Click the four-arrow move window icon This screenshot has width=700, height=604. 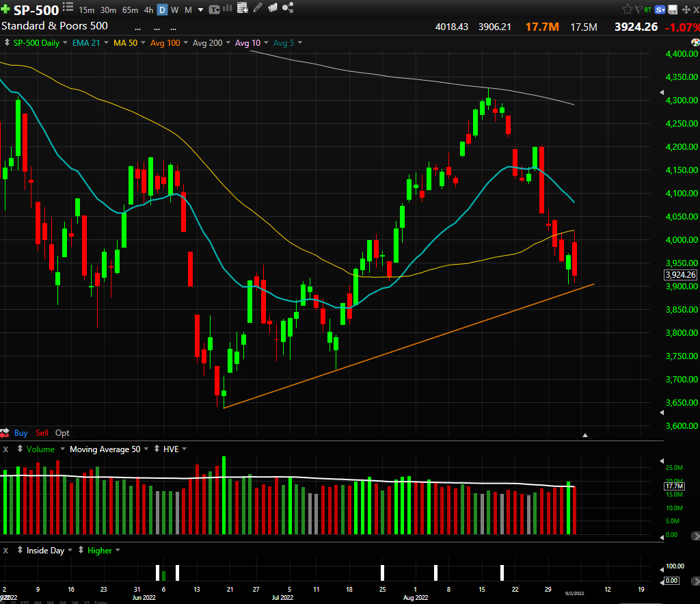(686, 10)
